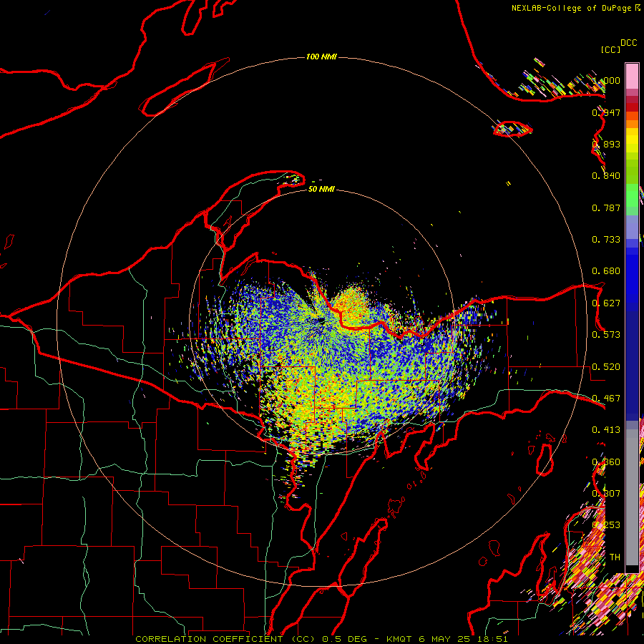
Task: Click the 100 NMI range ring label
Action: (x=321, y=57)
